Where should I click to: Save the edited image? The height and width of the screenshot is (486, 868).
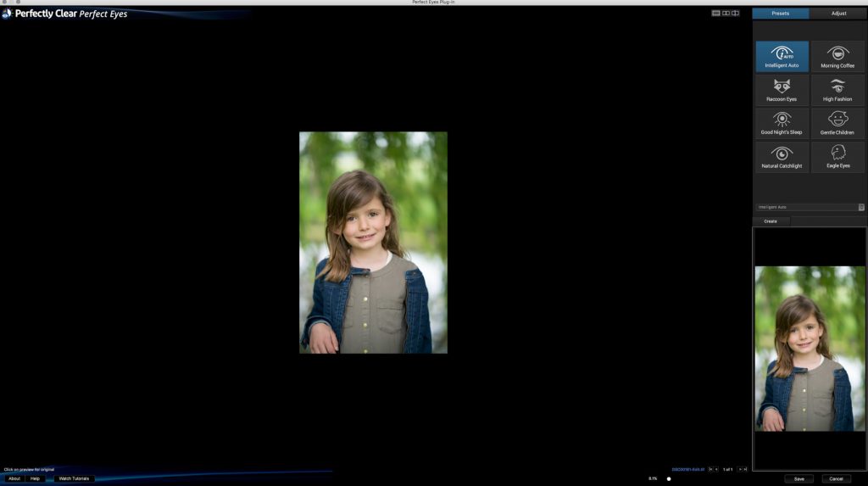[799, 479]
